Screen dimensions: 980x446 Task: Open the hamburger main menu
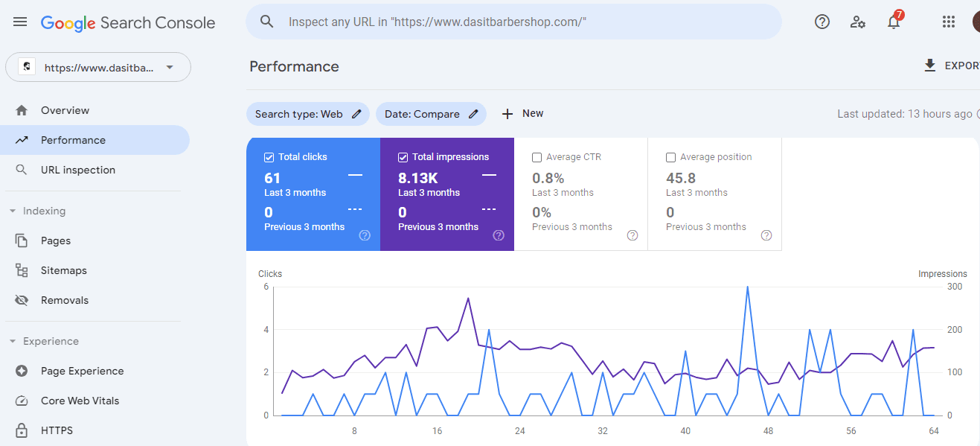(x=20, y=22)
